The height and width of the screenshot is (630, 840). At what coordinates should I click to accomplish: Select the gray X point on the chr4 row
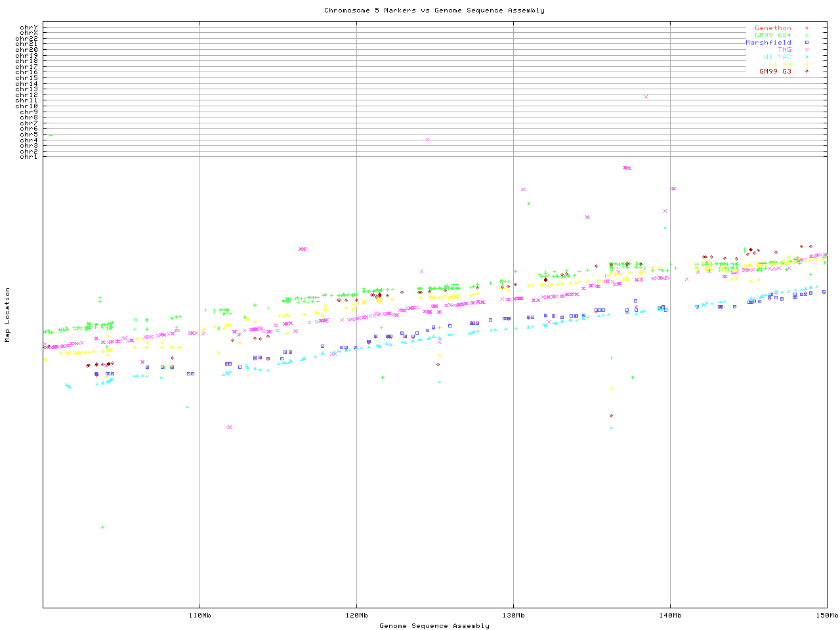tap(427, 139)
